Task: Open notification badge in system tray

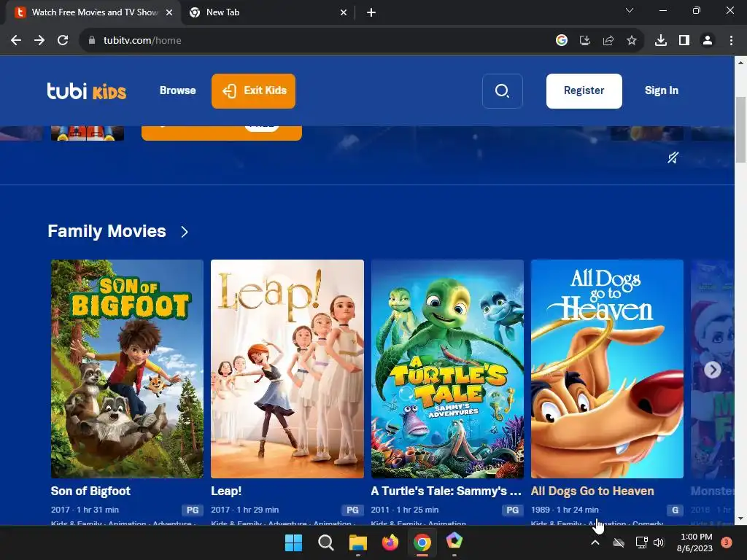Action: pyautogui.click(x=727, y=542)
